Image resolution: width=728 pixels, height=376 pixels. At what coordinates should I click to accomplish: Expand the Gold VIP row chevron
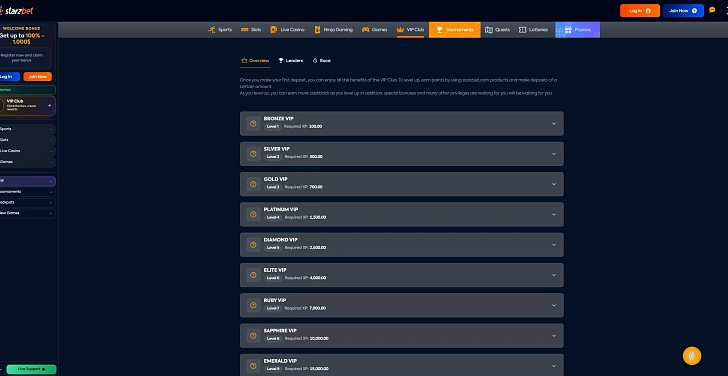pyautogui.click(x=553, y=184)
